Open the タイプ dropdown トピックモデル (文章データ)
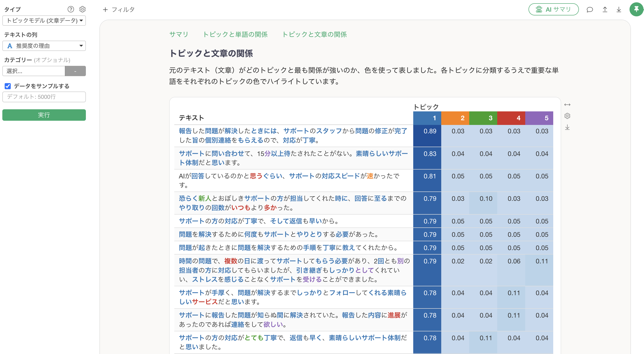Screen dimensions: 644x354 click(x=44, y=21)
